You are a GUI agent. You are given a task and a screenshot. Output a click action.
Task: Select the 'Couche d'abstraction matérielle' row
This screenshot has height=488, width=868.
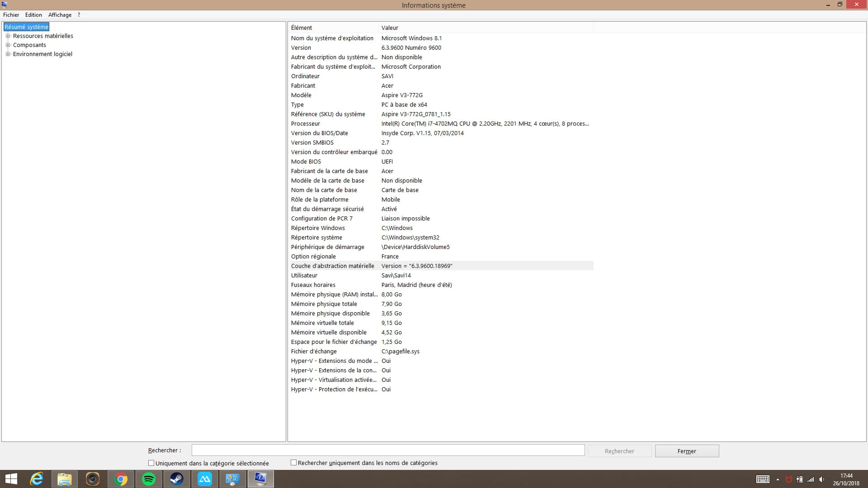click(441, 266)
